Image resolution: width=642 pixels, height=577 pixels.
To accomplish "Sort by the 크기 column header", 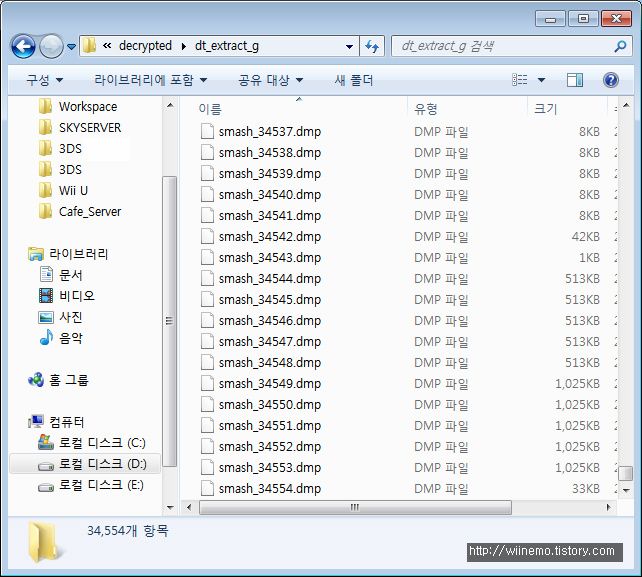I will coord(545,109).
